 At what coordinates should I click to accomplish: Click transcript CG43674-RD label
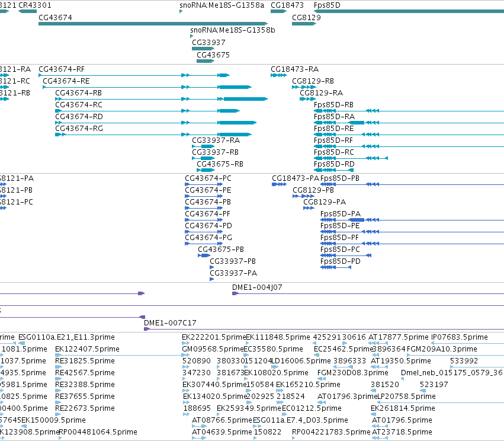(x=79, y=117)
